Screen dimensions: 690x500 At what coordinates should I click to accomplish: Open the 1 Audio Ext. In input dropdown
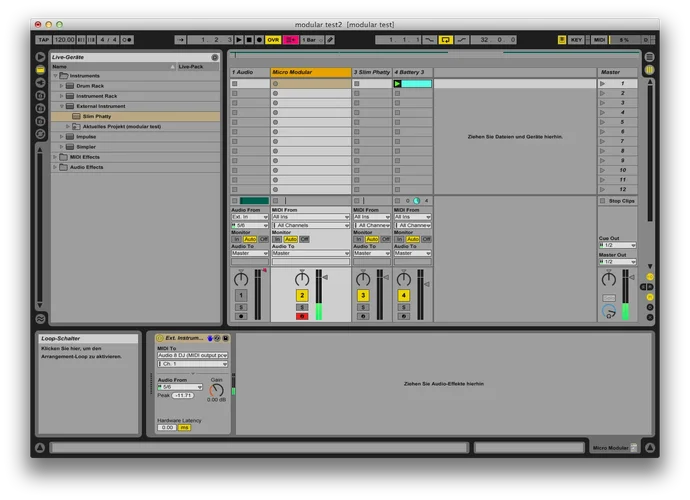coord(250,217)
